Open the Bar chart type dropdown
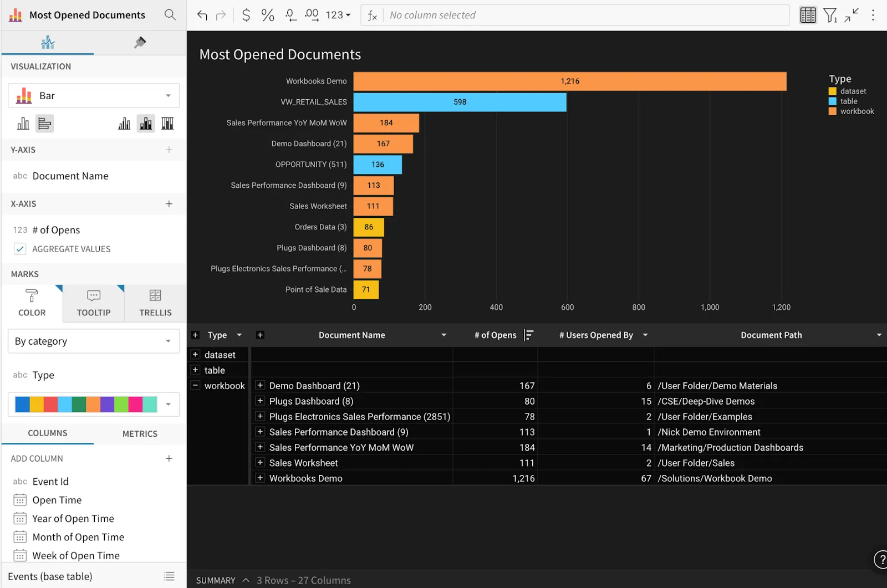Viewport: 887px width, 588px height. (x=94, y=96)
